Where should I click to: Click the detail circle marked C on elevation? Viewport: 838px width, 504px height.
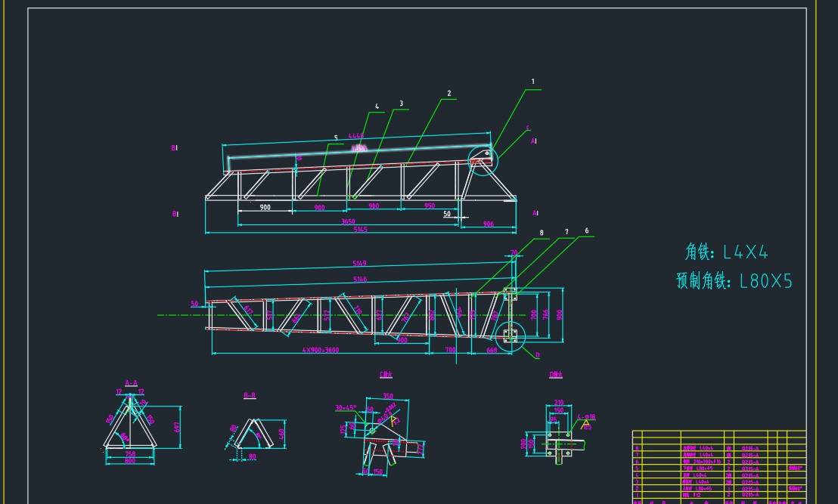coord(483,159)
